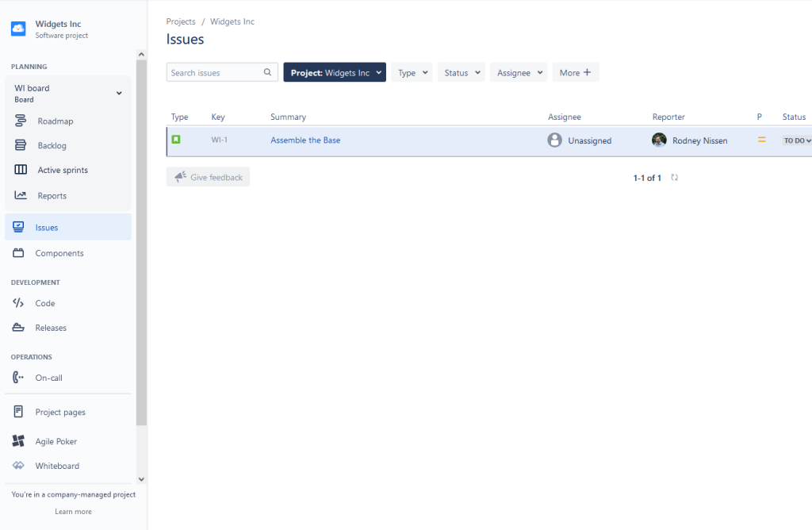This screenshot has width=812, height=530.
Task: Expand the WI board selector
Action: point(119,94)
